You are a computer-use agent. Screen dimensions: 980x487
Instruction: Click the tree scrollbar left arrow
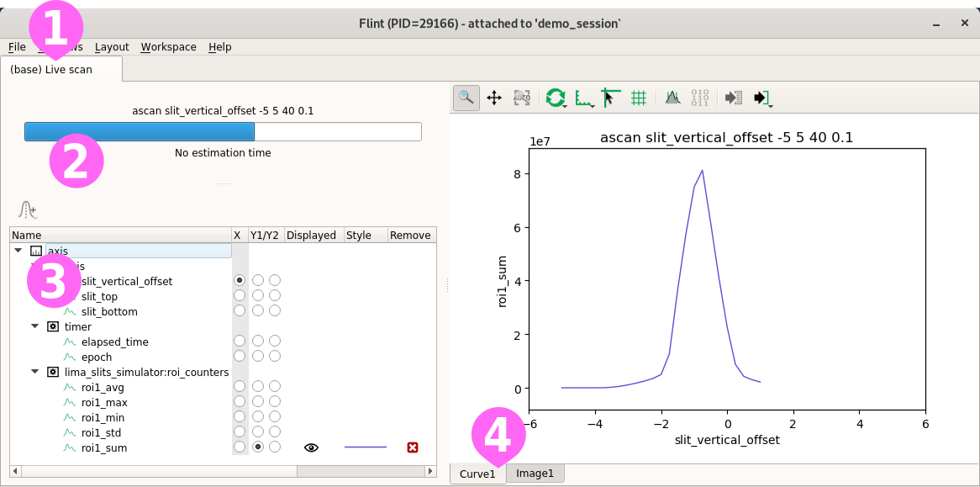(16, 471)
